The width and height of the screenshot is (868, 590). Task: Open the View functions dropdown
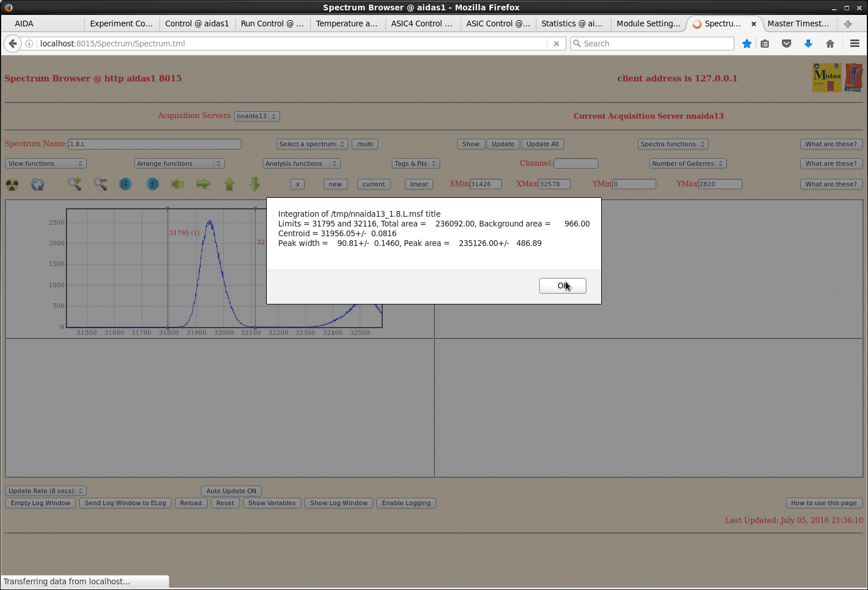[46, 163]
